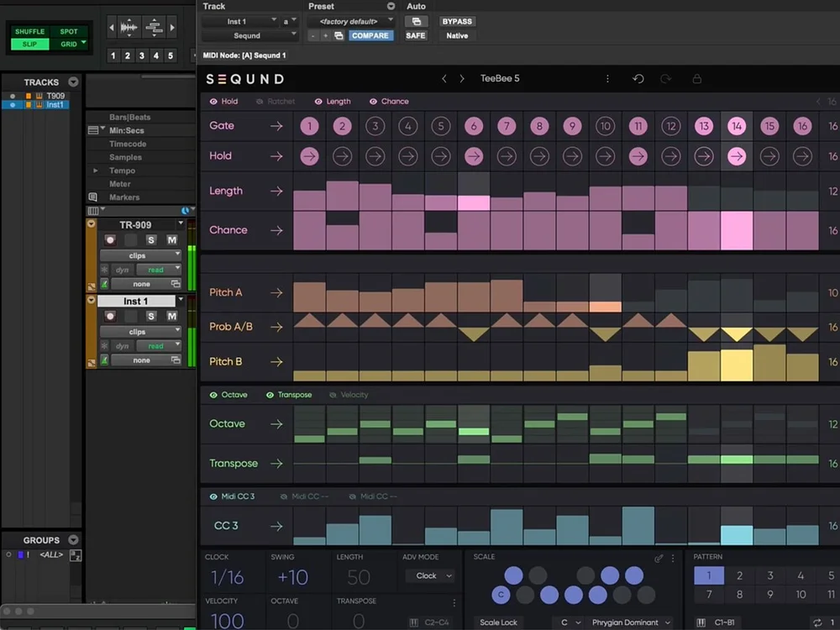Open the scale root note C dropdown

[x=570, y=622]
